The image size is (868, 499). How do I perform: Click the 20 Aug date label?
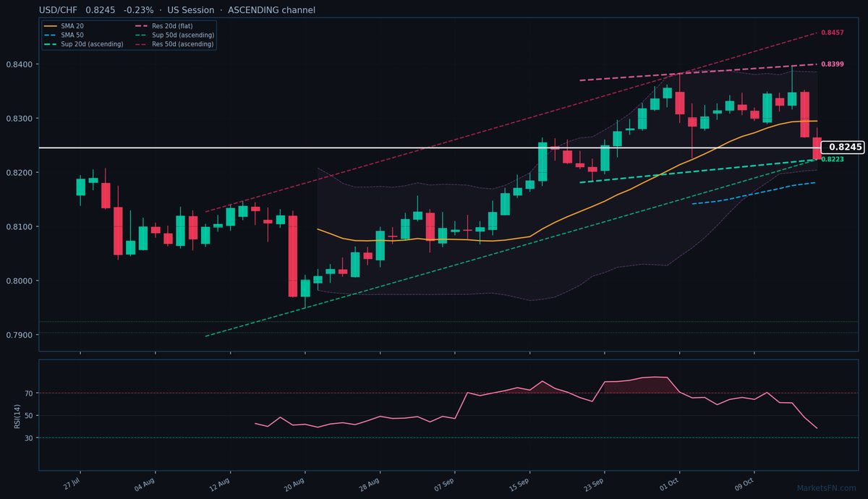coord(296,483)
